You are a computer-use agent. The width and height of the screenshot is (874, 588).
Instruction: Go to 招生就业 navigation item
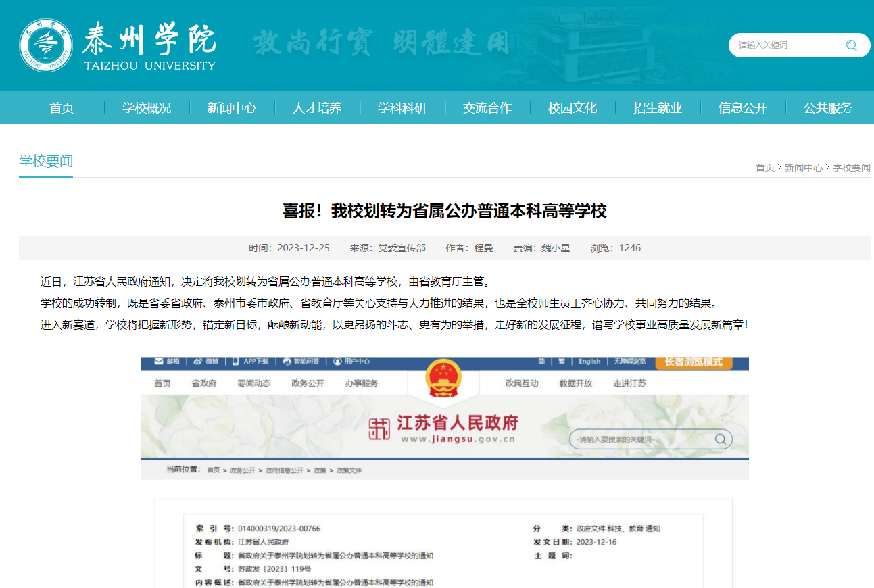pos(658,107)
